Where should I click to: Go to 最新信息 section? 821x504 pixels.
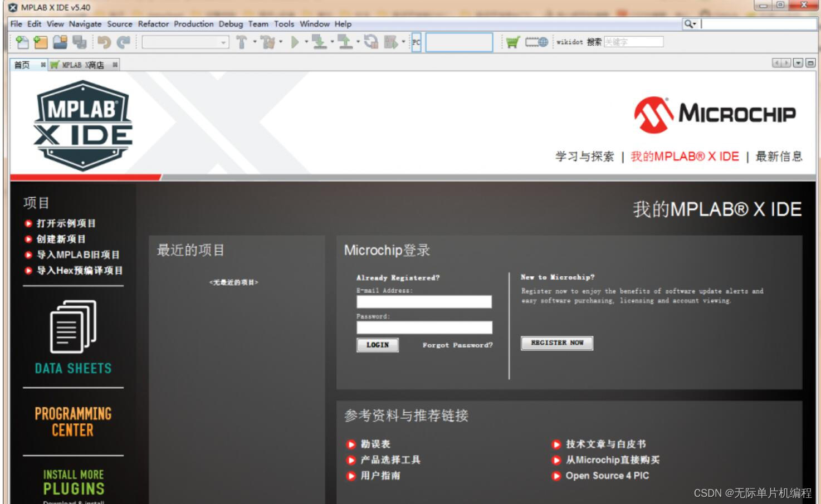click(779, 156)
